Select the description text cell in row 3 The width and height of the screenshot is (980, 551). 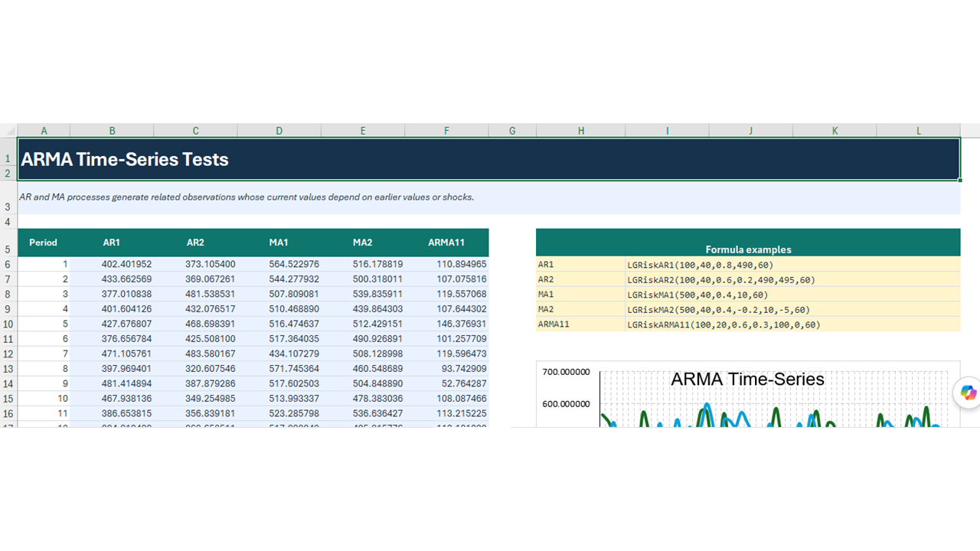click(x=488, y=197)
